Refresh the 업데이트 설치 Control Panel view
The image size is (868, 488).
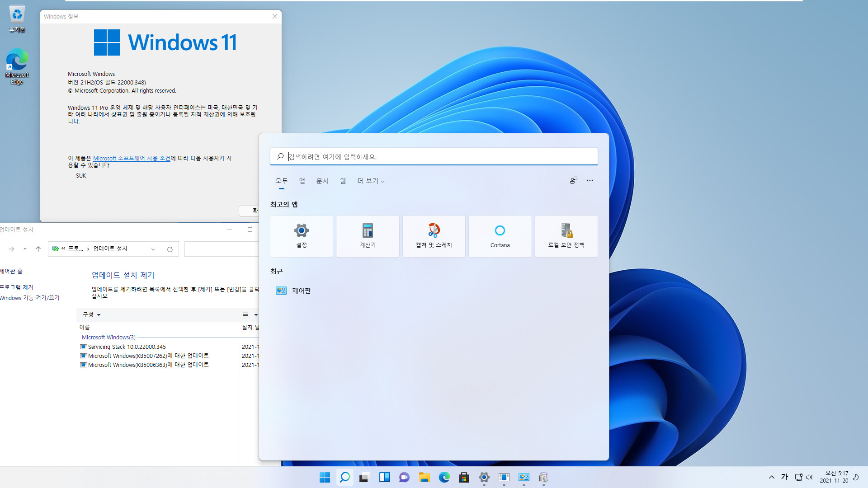pyautogui.click(x=170, y=249)
